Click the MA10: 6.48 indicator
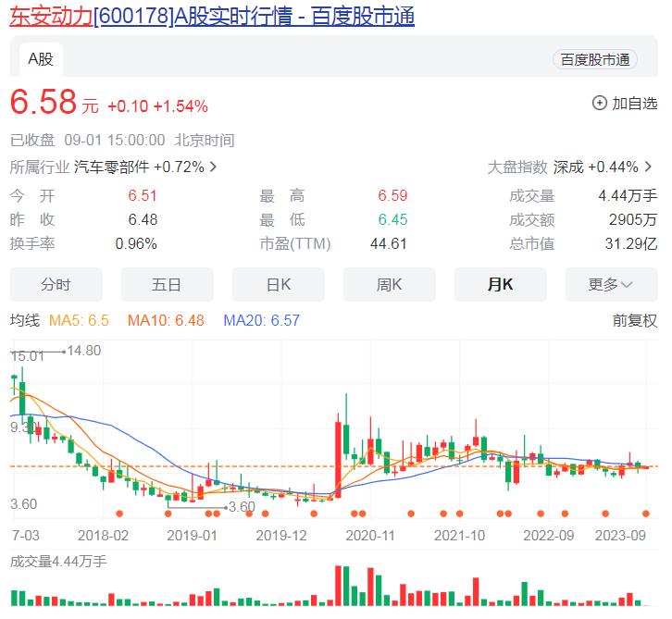 (x=166, y=320)
